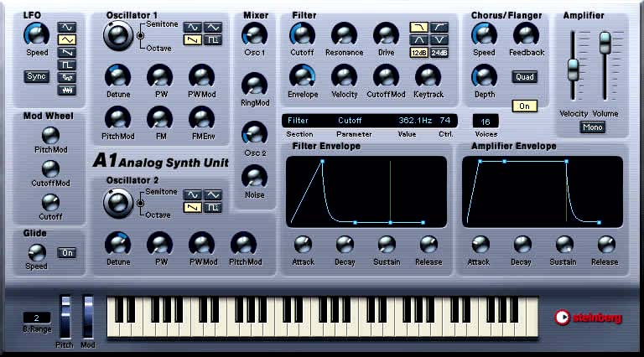Screen dimensions: 644x357
Task: Select the notch filter type icon
Action: (439, 39)
